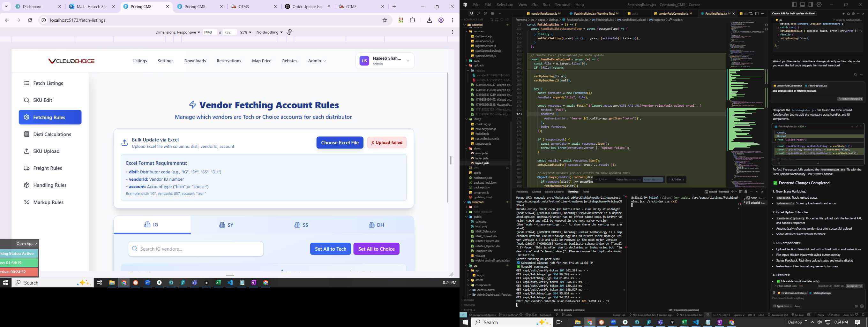Screen dimensions: 868x327
Task: Open Extensions icon in Cursor sidebar
Action: point(493,13)
